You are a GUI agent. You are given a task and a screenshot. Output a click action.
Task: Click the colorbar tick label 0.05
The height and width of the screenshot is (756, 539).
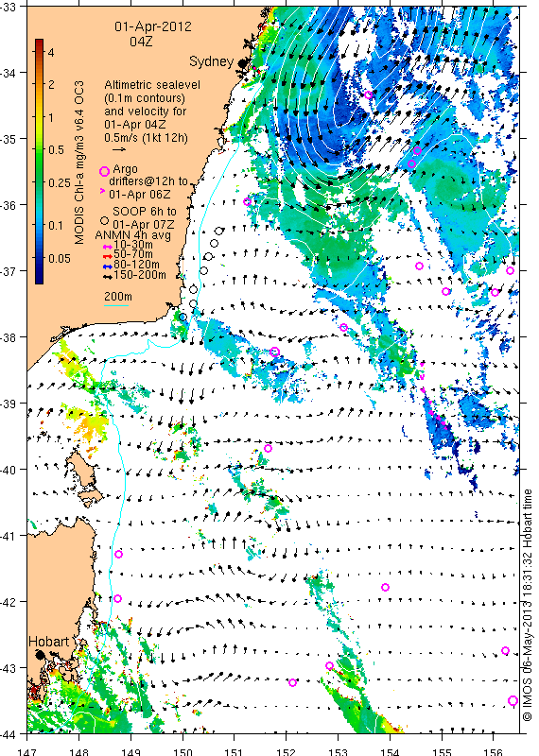60,258
